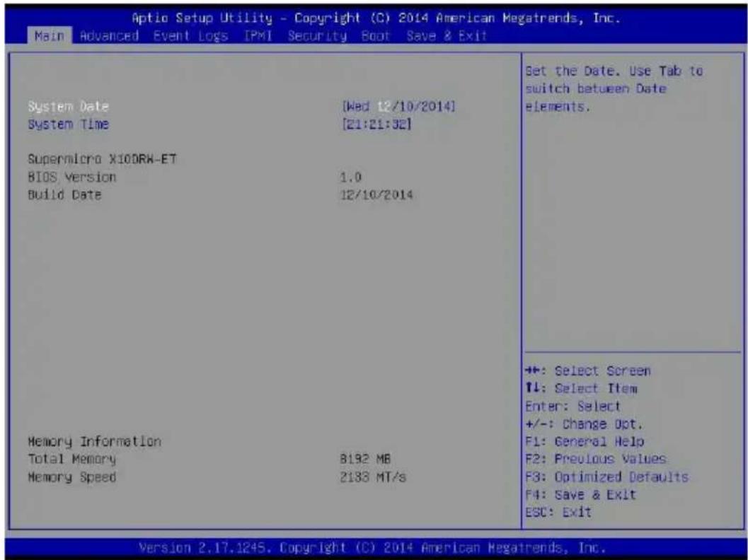Click the 2133 MT/s speed value
The height and width of the screenshot is (560, 748).
click(x=373, y=477)
